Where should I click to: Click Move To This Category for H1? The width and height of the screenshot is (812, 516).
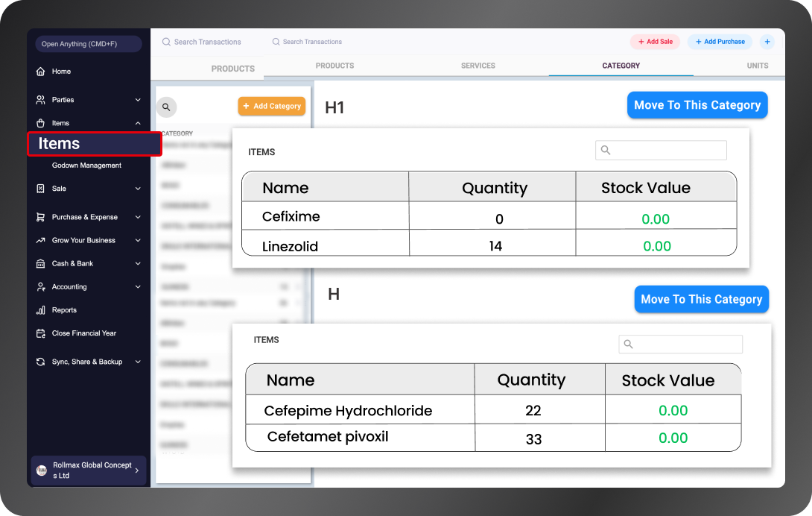(697, 104)
